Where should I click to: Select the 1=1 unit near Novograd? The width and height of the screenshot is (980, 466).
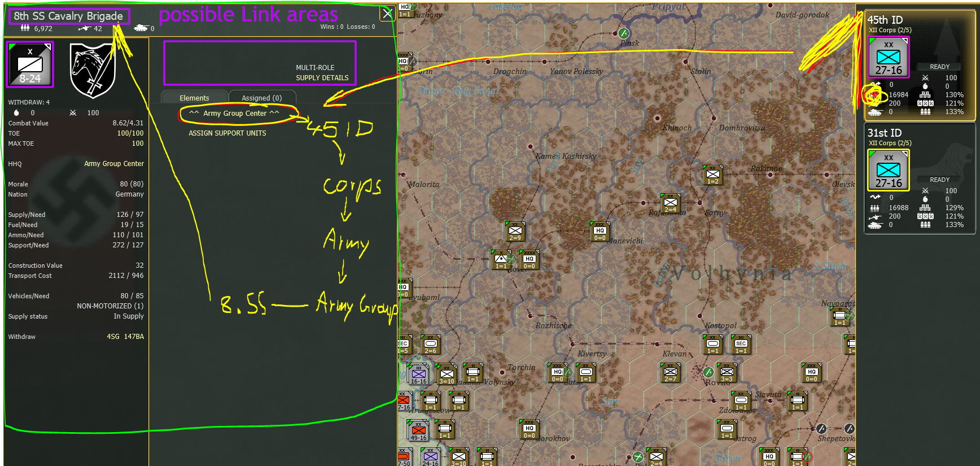[840, 316]
